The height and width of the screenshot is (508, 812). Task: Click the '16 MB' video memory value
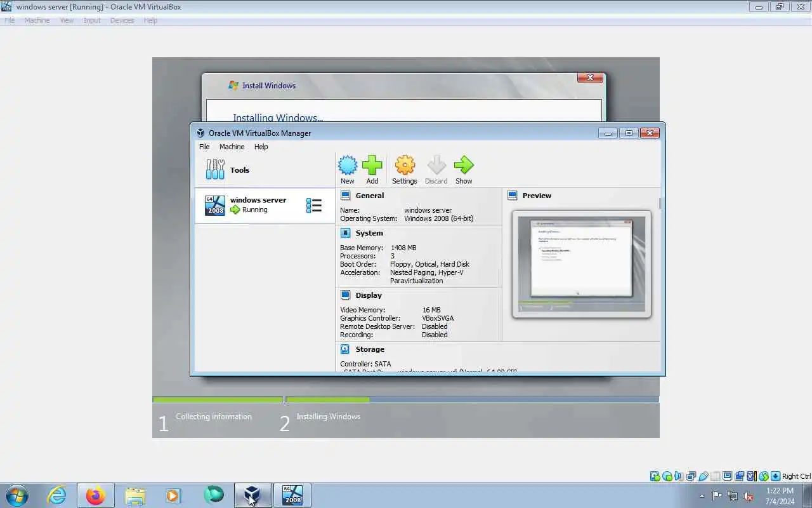(431, 310)
